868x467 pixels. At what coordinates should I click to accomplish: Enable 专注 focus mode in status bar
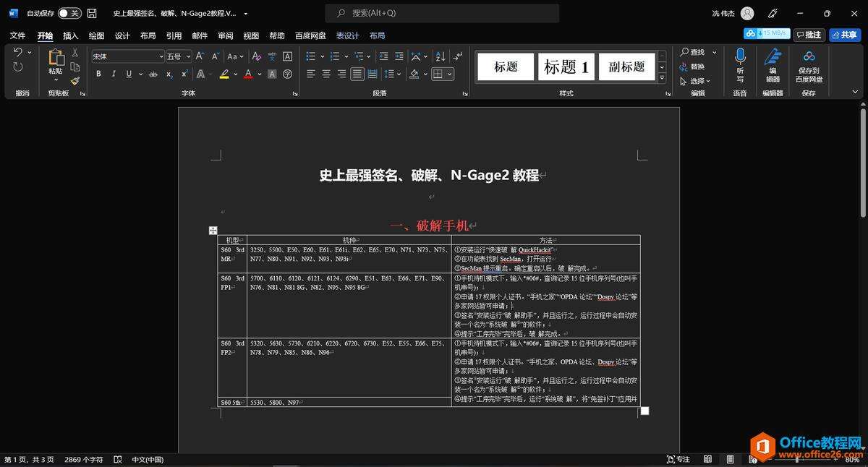(x=678, y=459)
